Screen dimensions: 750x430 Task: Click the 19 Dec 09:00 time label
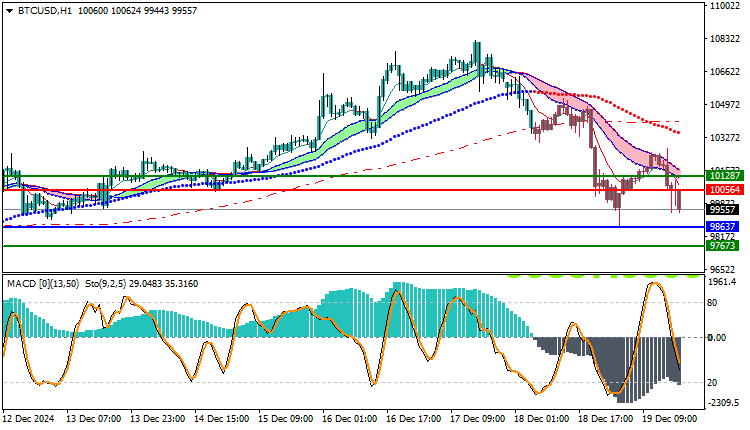[670, 419]
